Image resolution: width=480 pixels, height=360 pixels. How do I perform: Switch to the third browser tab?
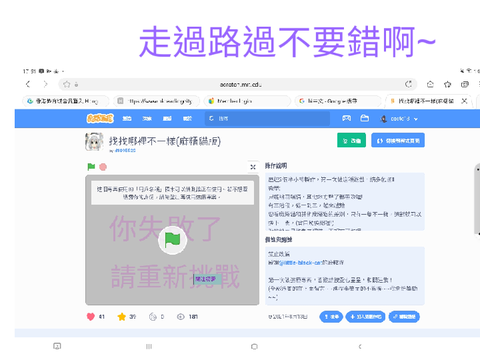tap(247, 101)
